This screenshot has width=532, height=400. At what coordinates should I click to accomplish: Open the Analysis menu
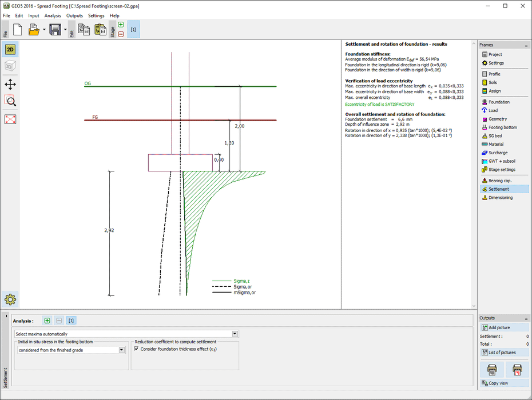53,15
